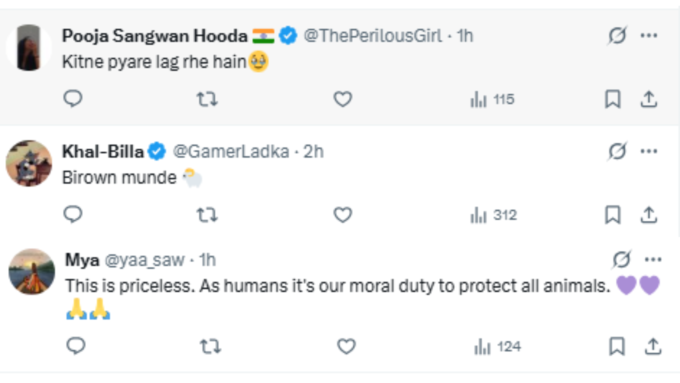Image resolution: width=680 pixels, height=383 pixels.
Task: Bookmark Khal-Billa's tweet
Action: 613,215
